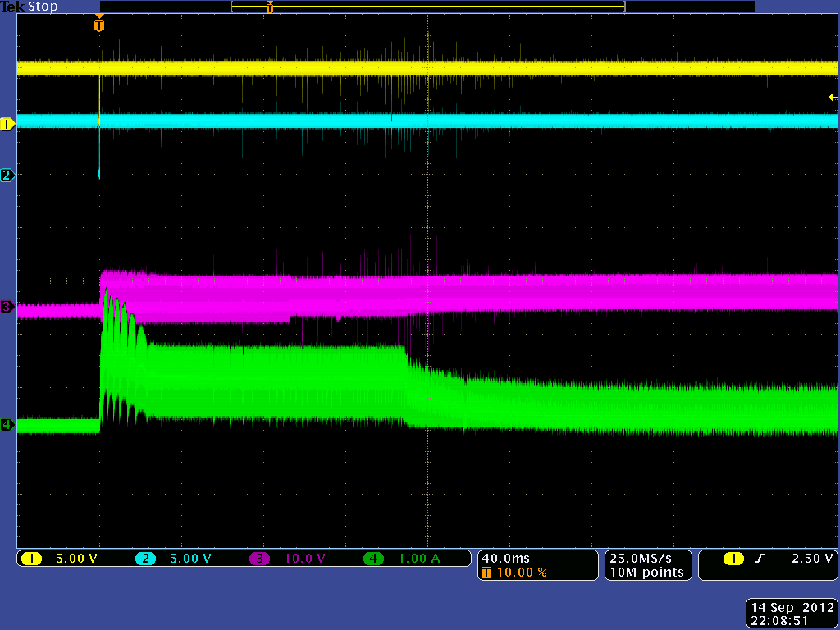Click the channel 2 badge in the bottom readout
Viewport: 840px width, 630px height.
pos(145,559)
